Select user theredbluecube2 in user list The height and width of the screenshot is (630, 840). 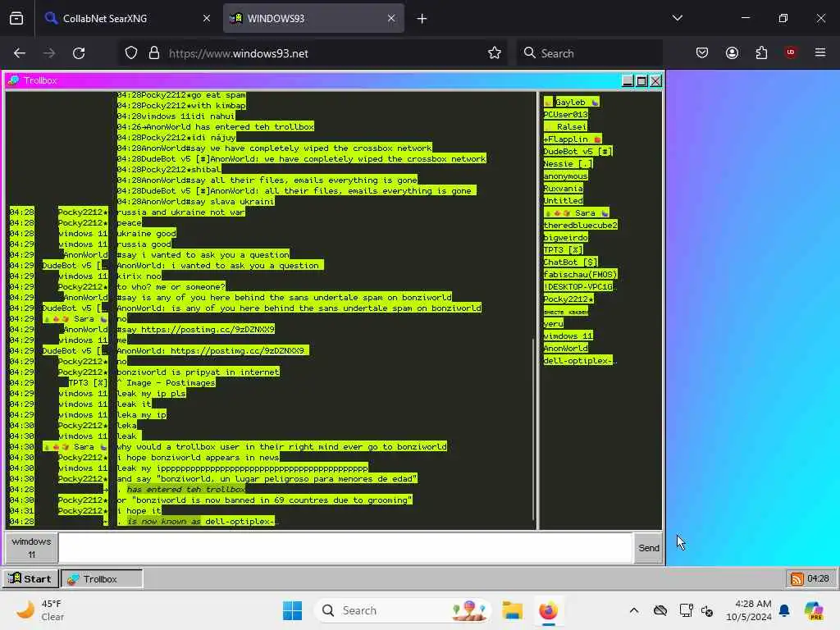click(580, 225)
